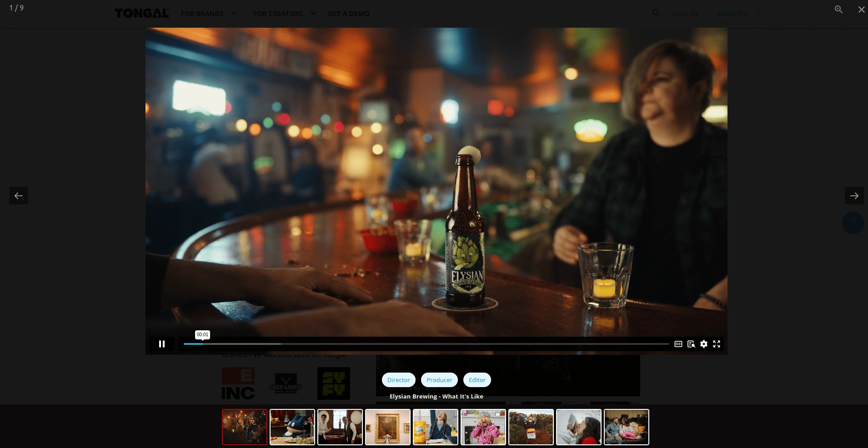Open the thumbnail with yellow snack bag
The image size is (868, 448).
point(436,427)
